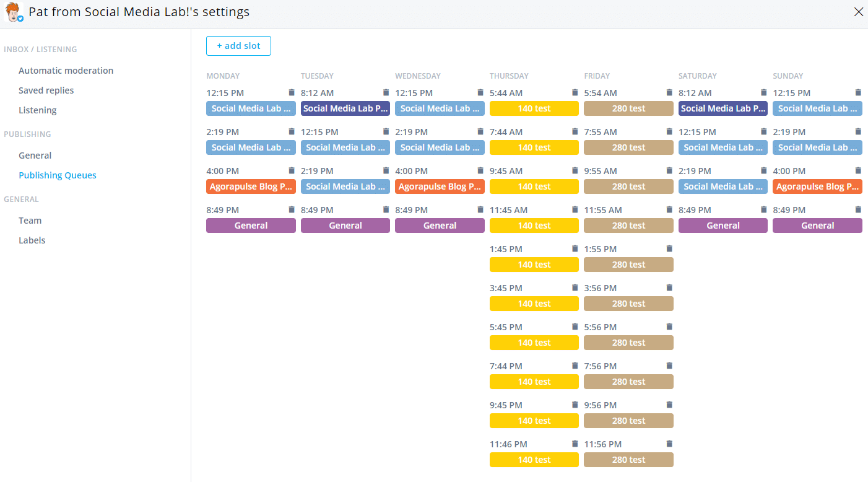This screenshot has height=482, width=868.
Task: Open Labels settings
Action: point(32,240)
